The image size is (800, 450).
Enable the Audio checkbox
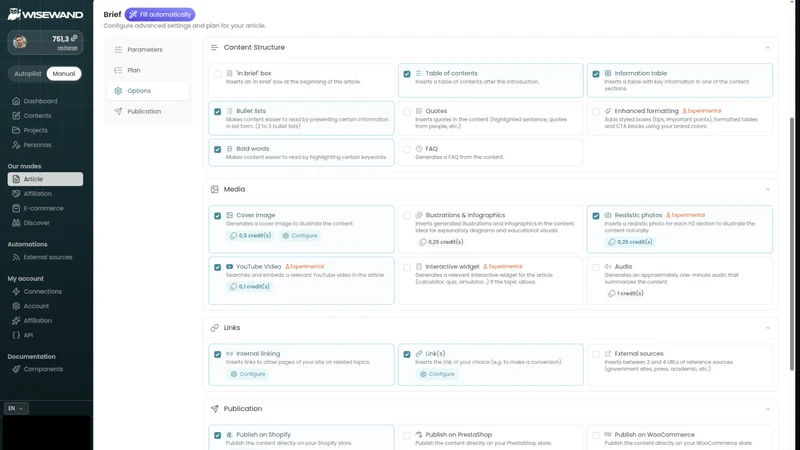pyautogui.click(x=596, y=267)
